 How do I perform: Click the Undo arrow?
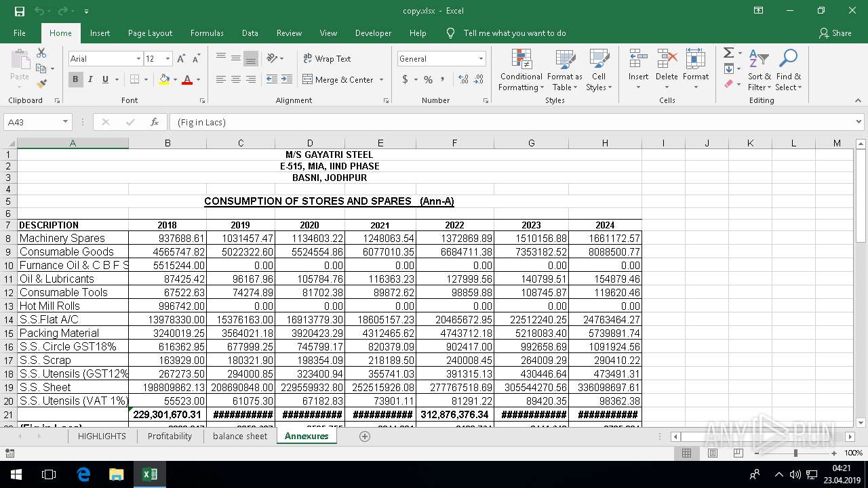click(x=39, y=11)
